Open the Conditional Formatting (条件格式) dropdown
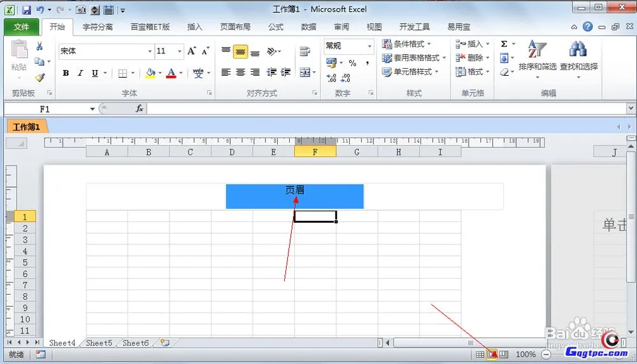This screenshot has height=364, width=637. [x=407, y=44]
